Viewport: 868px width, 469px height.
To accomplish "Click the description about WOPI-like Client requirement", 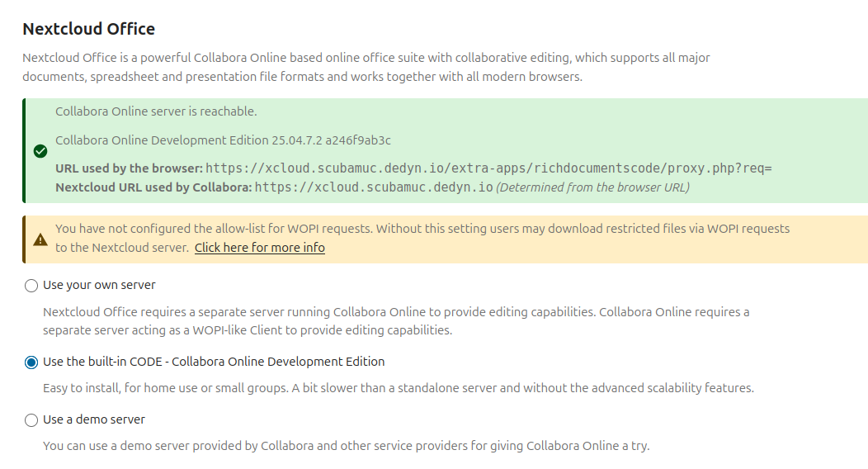I will tap(395, 321).
